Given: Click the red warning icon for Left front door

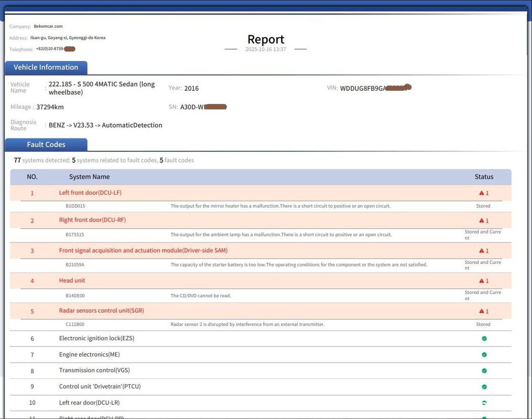Looking at the screenshot, I should click(481, 193).
